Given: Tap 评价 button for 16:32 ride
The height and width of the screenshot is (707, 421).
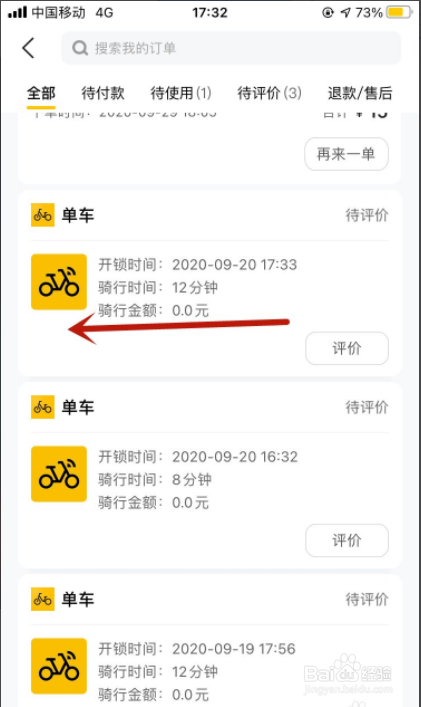Looking at the screenshot, I should [x=347, y=540].
